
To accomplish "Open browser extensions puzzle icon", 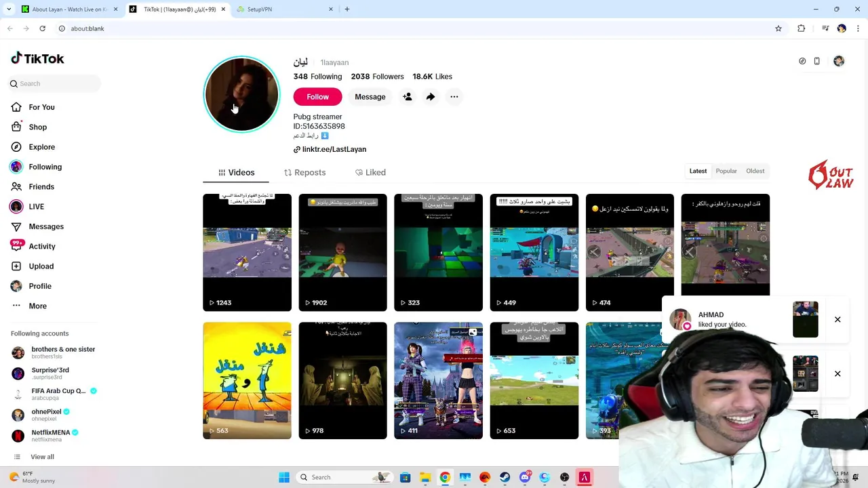I will pos(801,28).
